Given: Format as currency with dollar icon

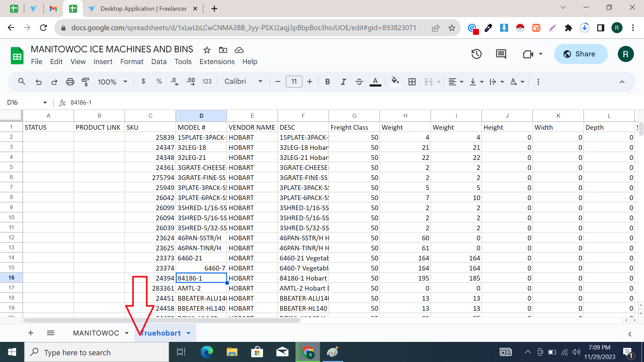Looking at the screenshot, I should (143, 81).
